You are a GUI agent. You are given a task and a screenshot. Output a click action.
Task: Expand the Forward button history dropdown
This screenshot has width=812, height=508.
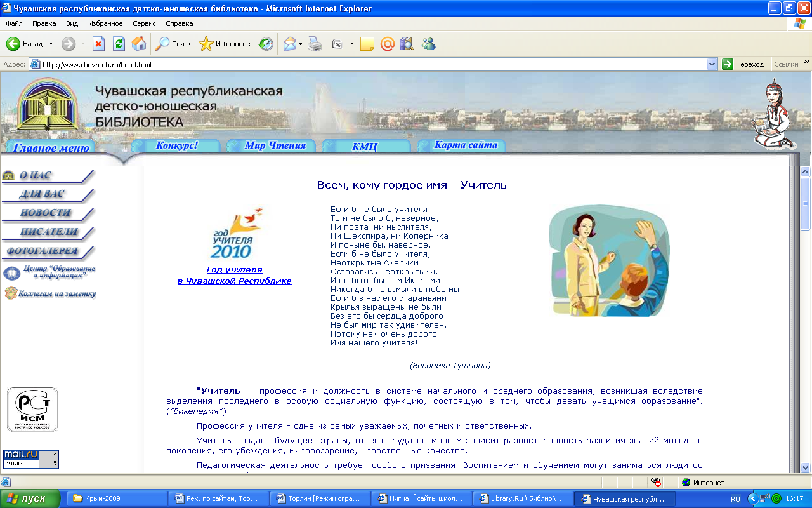(83, 44)
